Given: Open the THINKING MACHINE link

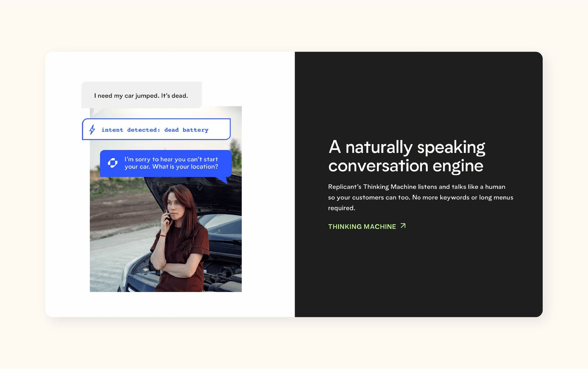Looking at the screenshot, I should pos(362,227).
